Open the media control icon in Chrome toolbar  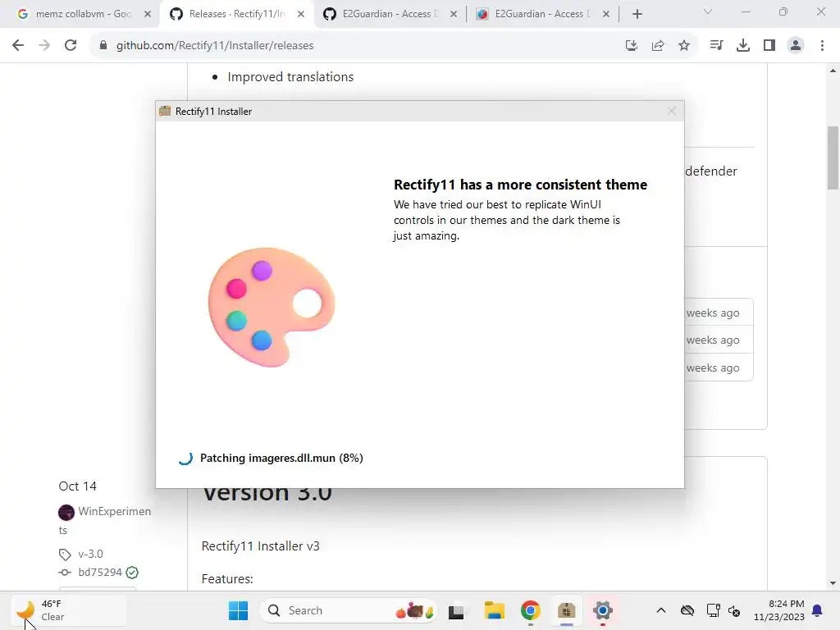(716, 46)
